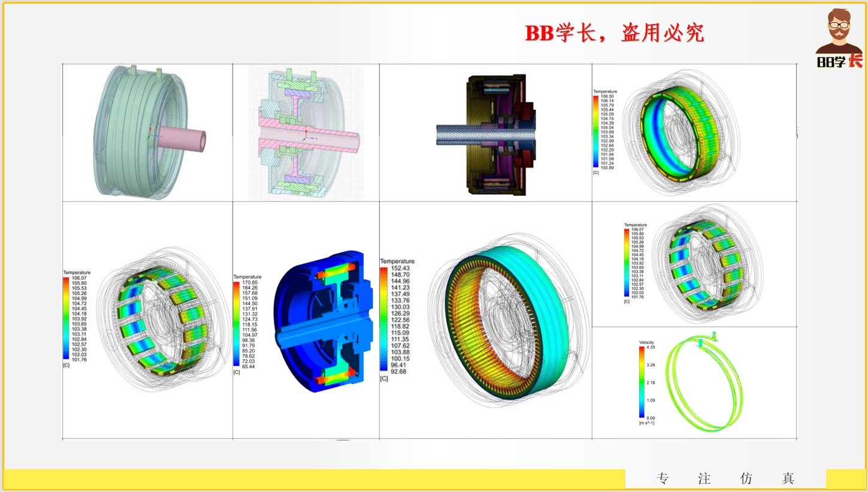Click the 专注仿真 footer text

pyautogui.click(x=725, y=479)
